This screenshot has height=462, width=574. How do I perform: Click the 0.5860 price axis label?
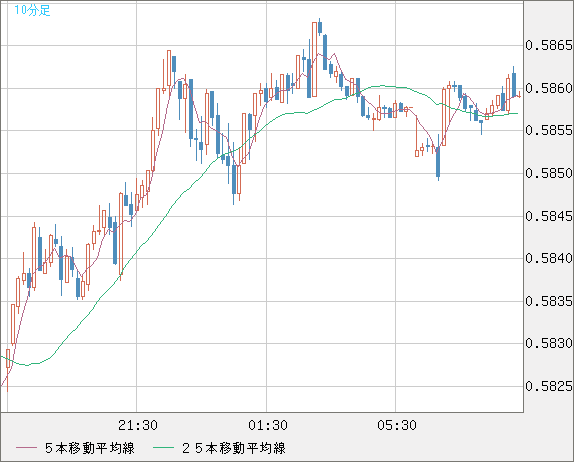click(549, 88)
